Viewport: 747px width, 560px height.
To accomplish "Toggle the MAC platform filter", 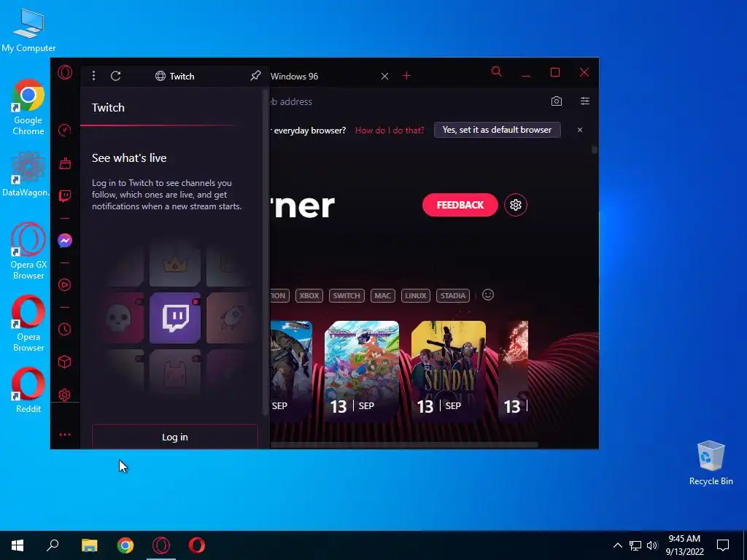I will [382, 296].
